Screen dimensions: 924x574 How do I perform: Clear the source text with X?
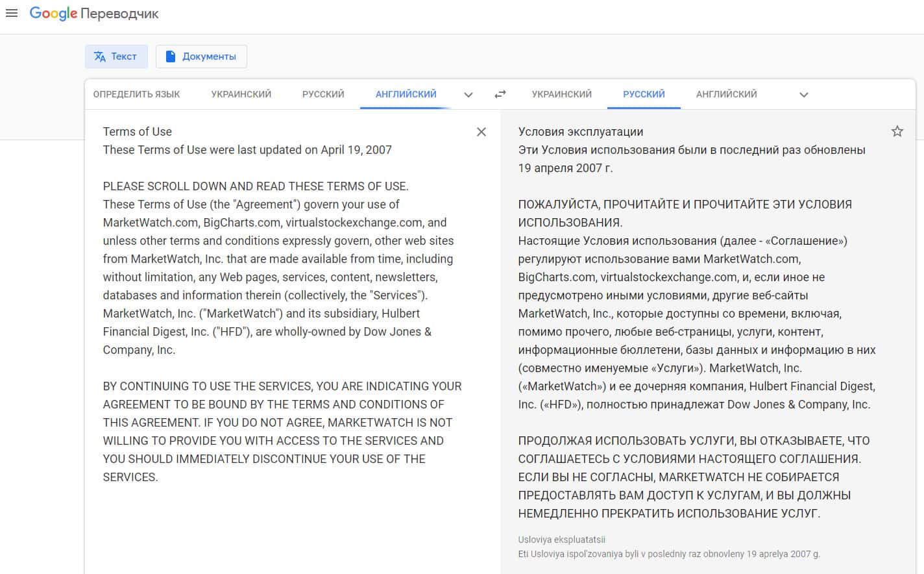click(x=481, y=132)
